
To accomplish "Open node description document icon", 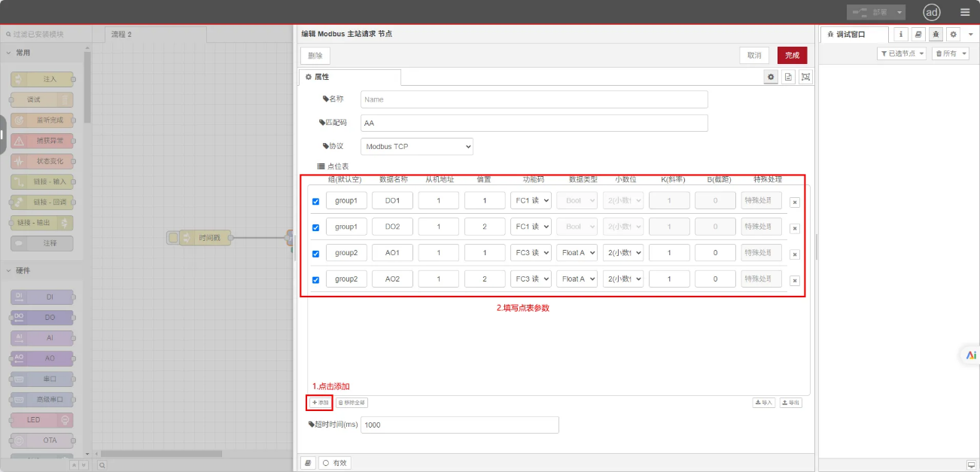I will click(x=788, y=77).
